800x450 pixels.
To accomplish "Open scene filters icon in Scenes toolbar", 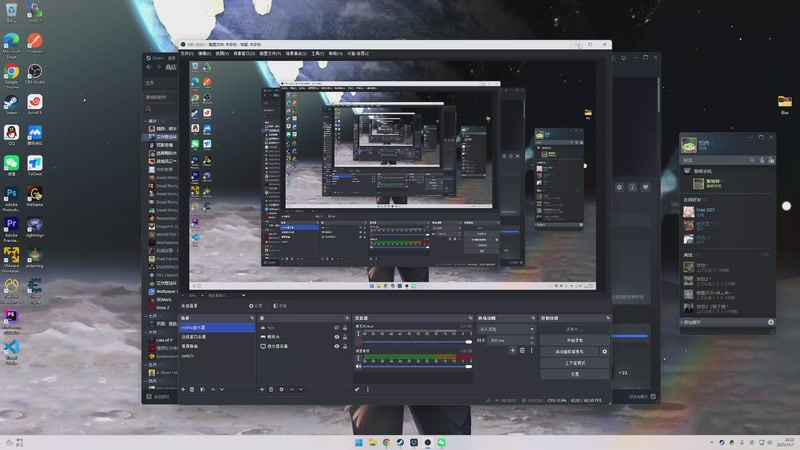I will coord(203,389).
